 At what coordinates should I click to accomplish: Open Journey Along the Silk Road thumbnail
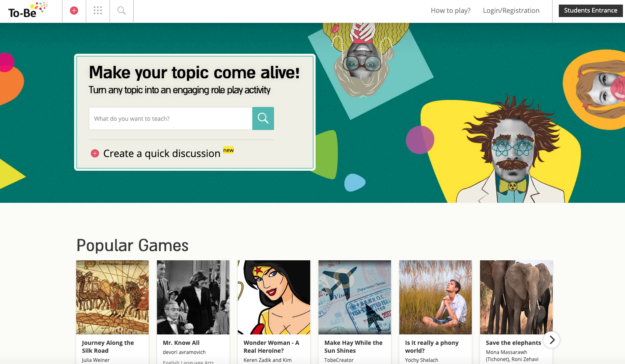pyautogui.click(x=112, y=297)
